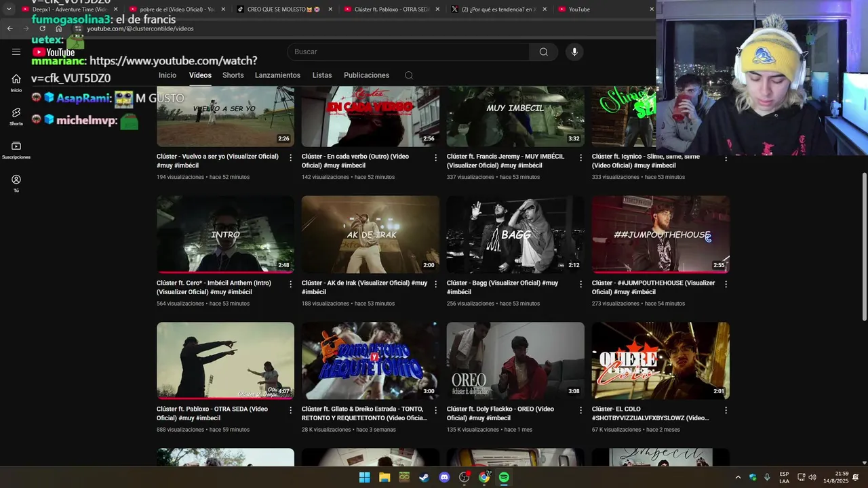Open Shorts in the left sidebar
Screen dimensions: 868x488
tap(16, 116)
